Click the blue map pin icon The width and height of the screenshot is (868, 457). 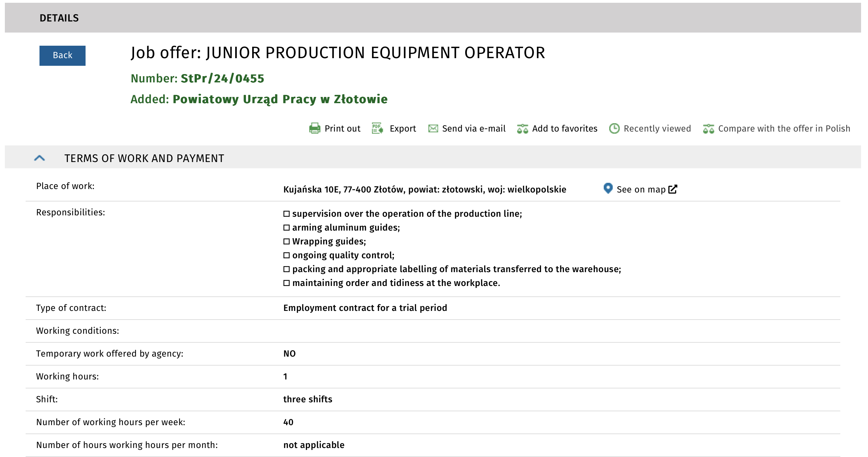[x=608, y=188]
